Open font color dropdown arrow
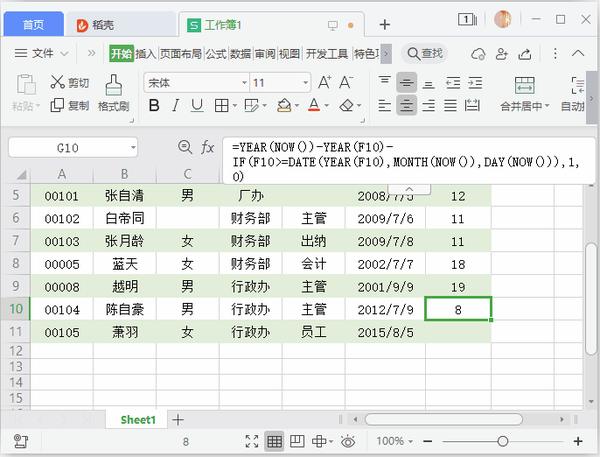This screenshot has width=600, height=457. 326,105
